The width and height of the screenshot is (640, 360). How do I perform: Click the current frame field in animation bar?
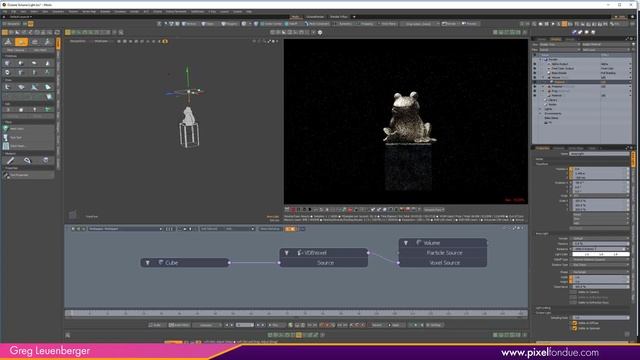point(245,325)
